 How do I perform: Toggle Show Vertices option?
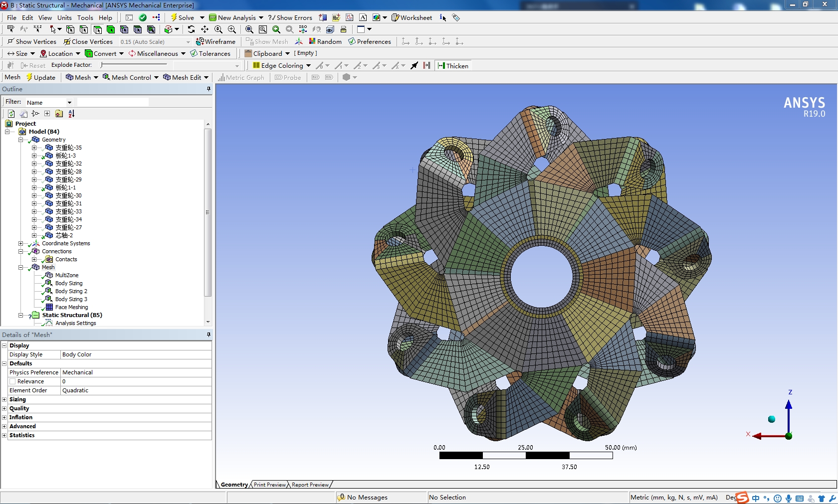[x=31, y=41]
